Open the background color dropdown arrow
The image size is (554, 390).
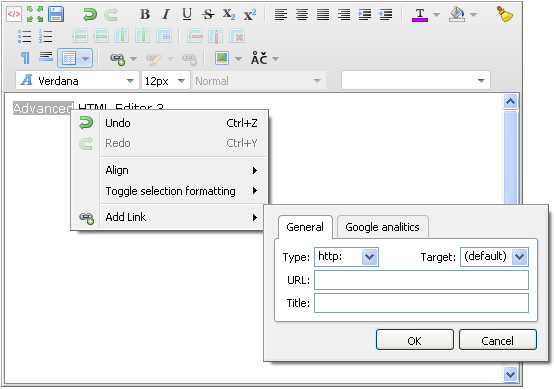click(474, 15)
